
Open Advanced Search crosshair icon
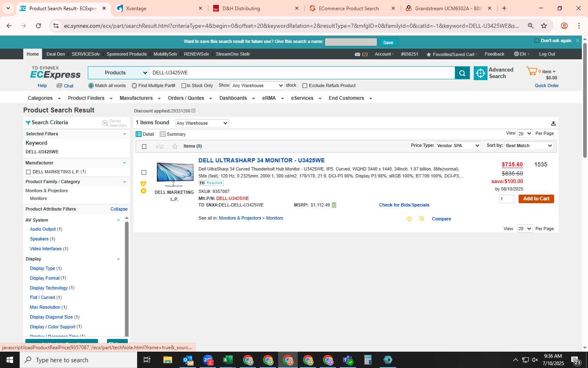tap(481, 73)
